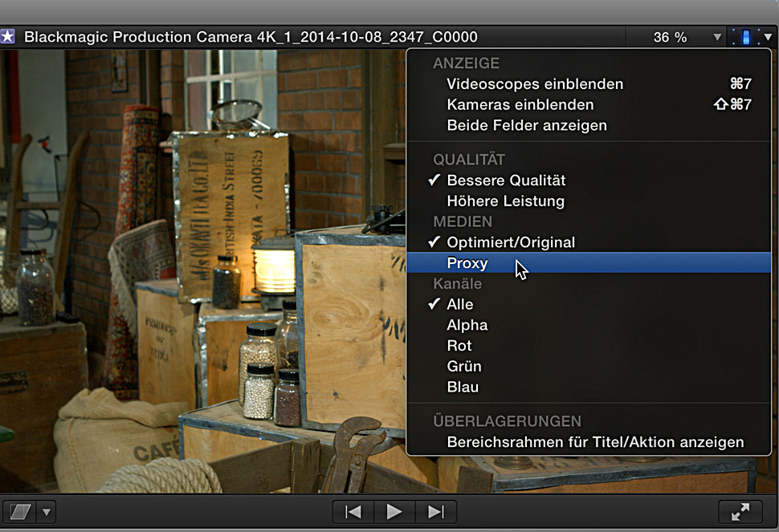Choose Proxy media in the menu
The height and width of the screenshot is (532, 779).
tap(467, 263)
